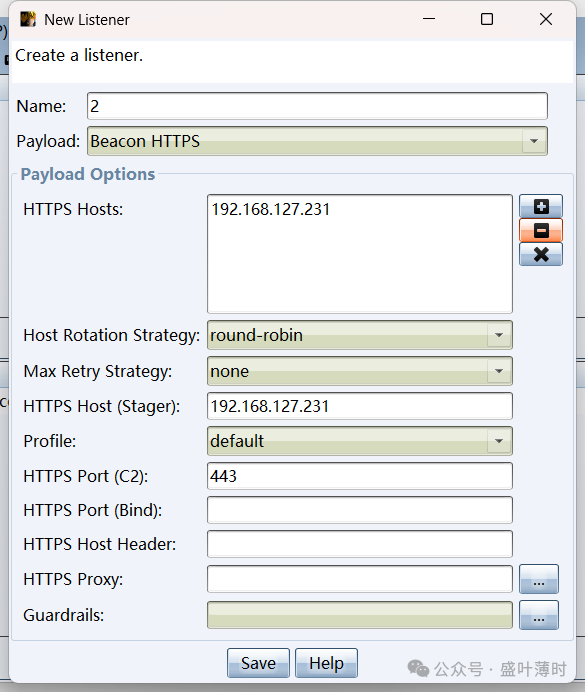Open Help for the listener dialog
The width and height of the screenshot is (585, 692).
click(326, 663)
